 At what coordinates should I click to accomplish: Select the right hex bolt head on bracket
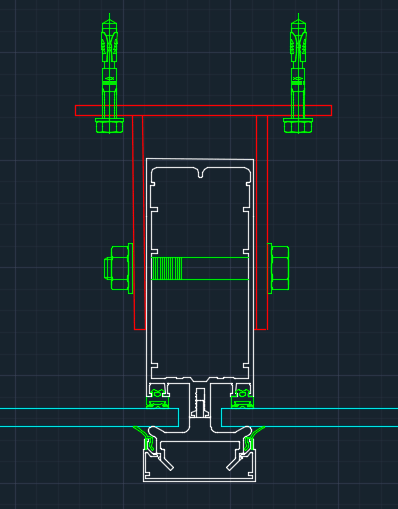(x=278, y=268)
